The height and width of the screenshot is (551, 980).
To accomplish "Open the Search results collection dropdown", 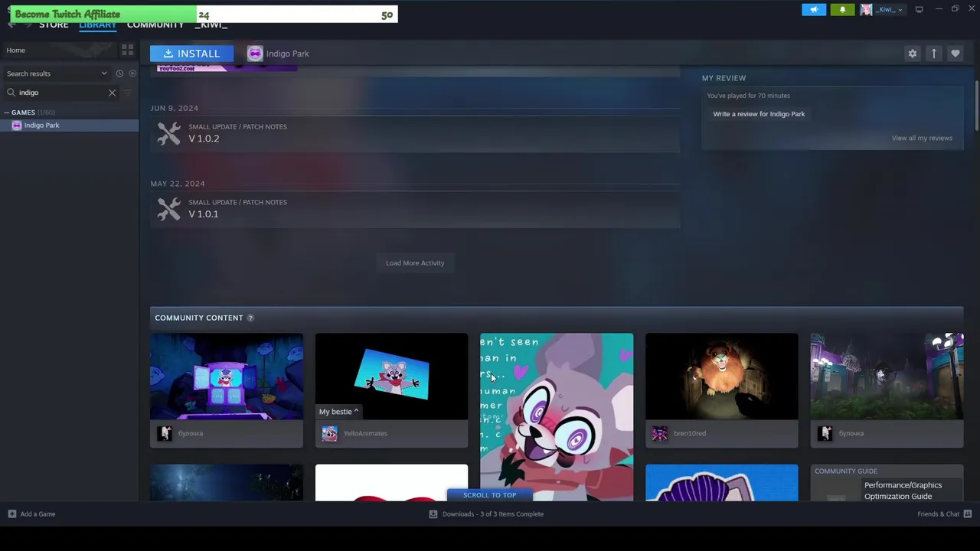I will pyautogui.click(x=57, y=73).
